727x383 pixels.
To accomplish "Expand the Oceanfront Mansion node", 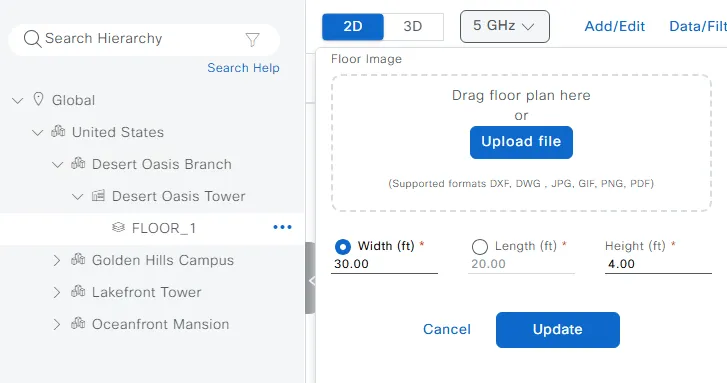I will 57,325.
